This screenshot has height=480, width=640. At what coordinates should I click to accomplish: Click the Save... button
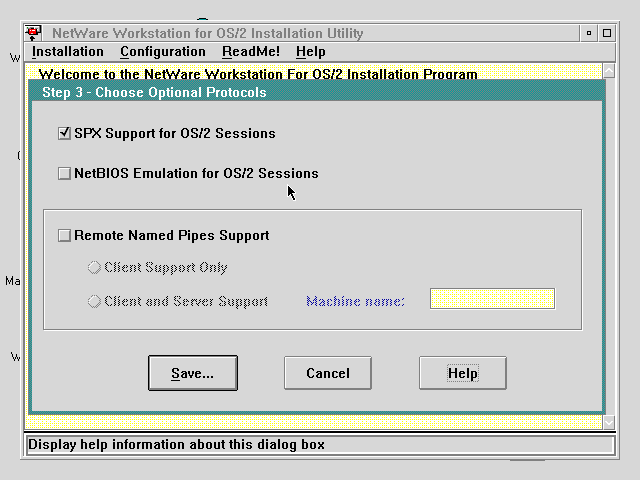[x=193, y=373]
